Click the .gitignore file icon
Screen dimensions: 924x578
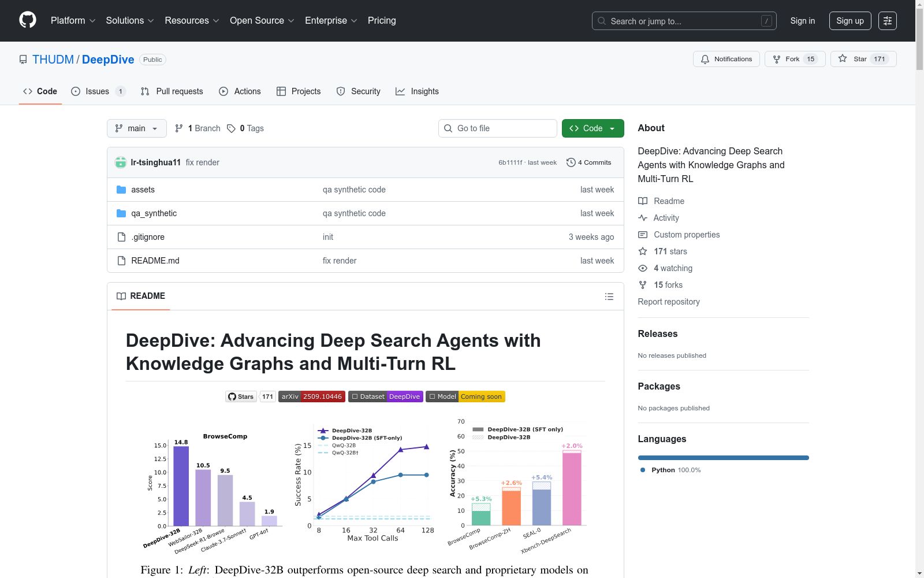tap(121, 237)
